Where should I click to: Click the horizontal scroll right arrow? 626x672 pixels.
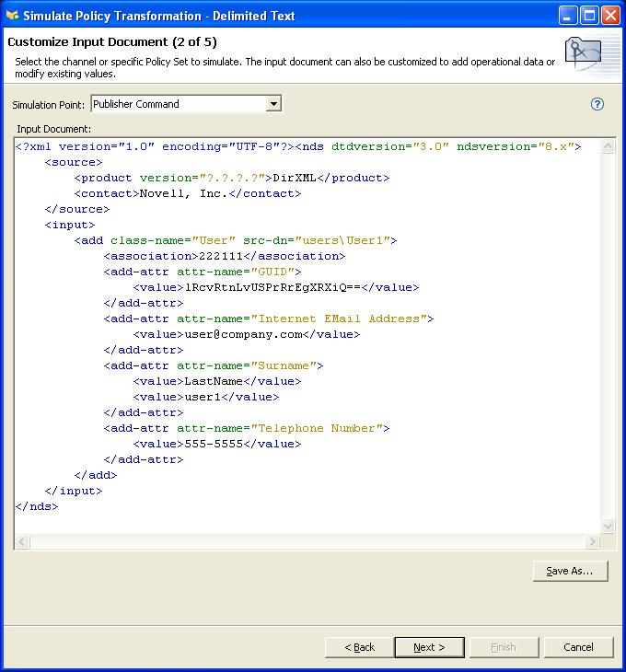592,542
